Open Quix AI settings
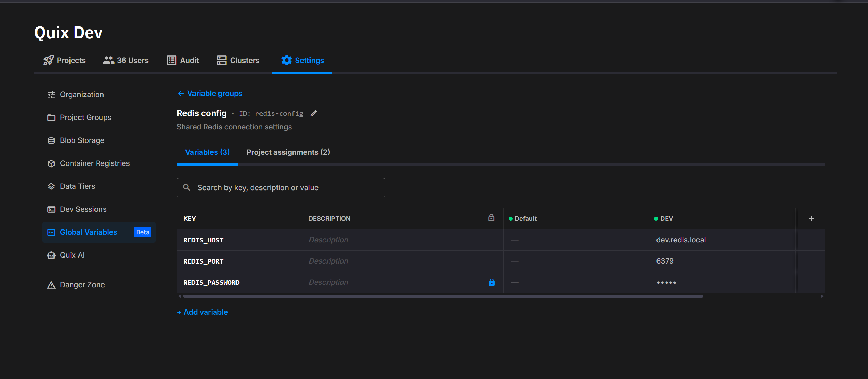Screen dimensions: 868x379 click(x=99, y=255)
